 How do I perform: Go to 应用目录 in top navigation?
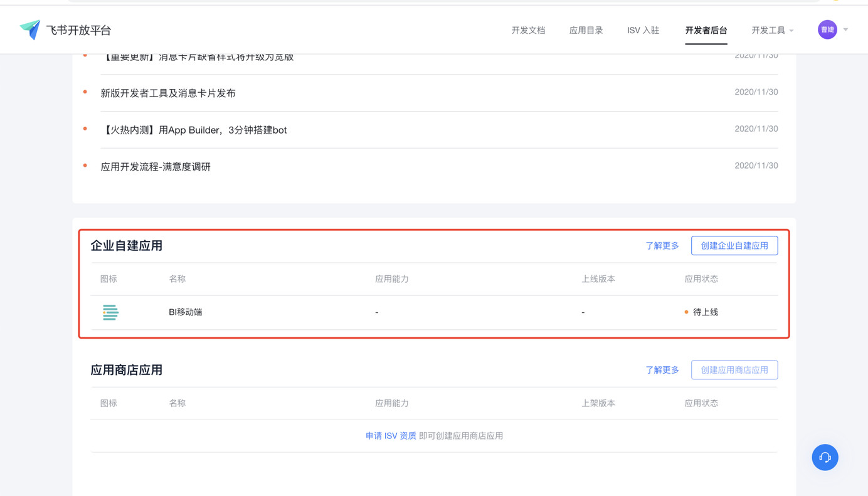(x=586, y=30)
